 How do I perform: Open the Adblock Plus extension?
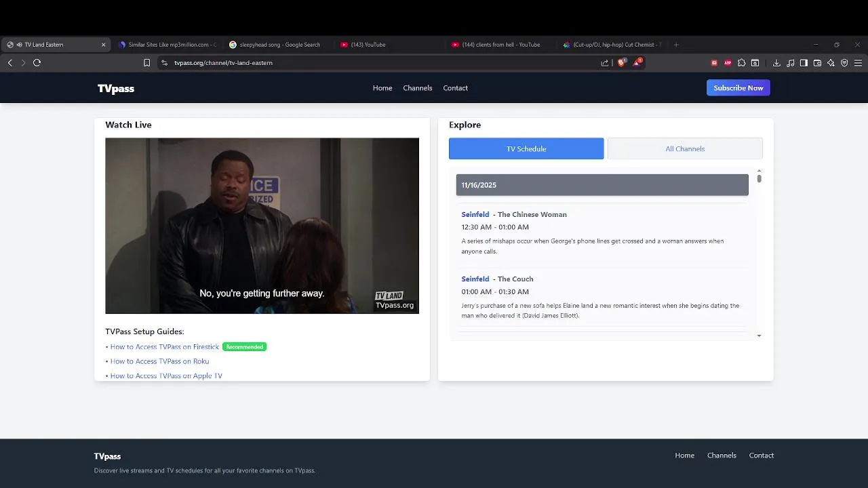728,62
